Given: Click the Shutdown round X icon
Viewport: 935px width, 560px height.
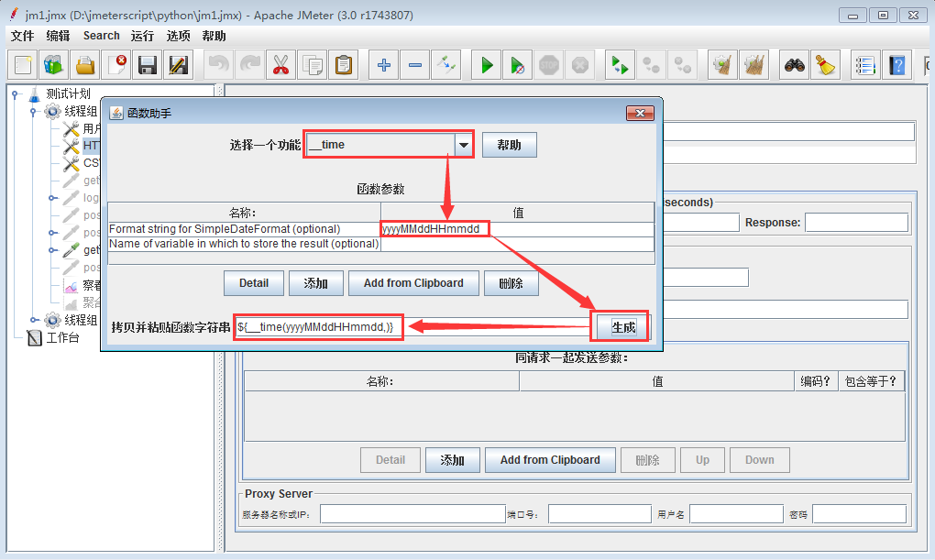Looking at the screenshot, I should [580, 64].
